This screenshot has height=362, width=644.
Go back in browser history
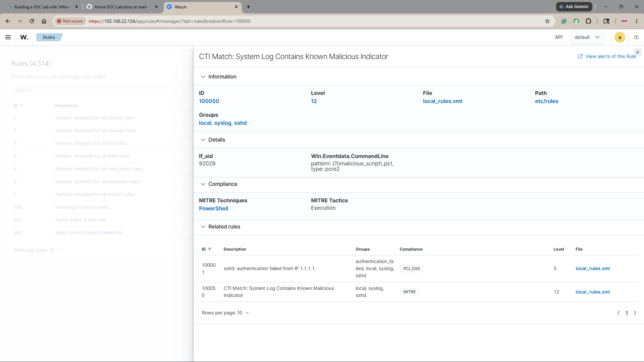8,21
